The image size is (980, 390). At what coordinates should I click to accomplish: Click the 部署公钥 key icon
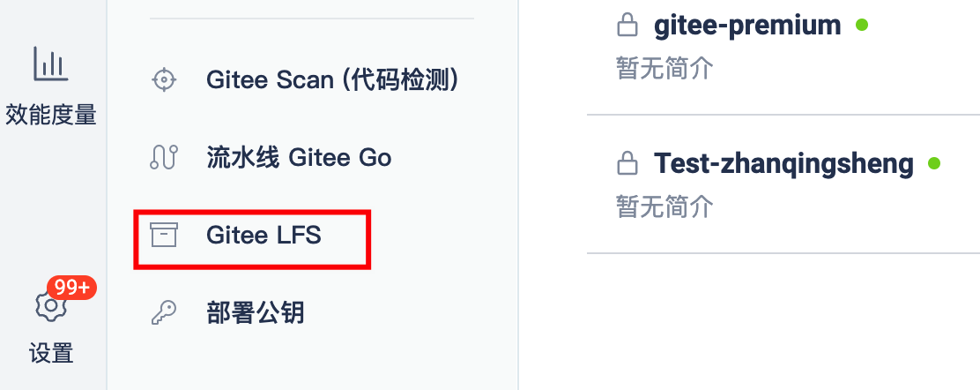[164, 312]
